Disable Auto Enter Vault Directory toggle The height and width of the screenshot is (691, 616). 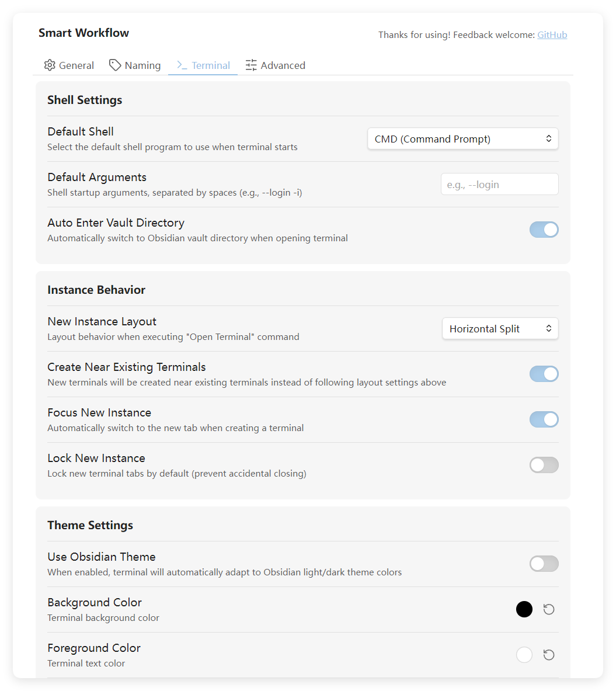(x=544, y=230)
